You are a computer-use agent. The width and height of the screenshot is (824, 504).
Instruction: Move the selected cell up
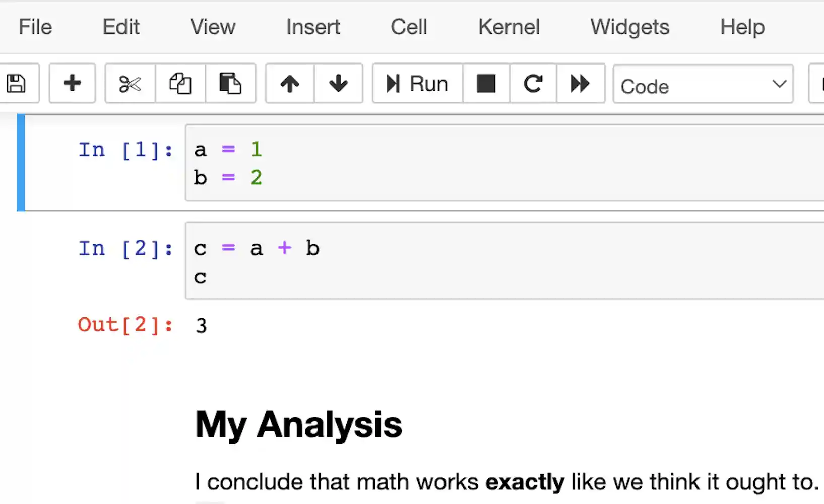coord(289,83)
